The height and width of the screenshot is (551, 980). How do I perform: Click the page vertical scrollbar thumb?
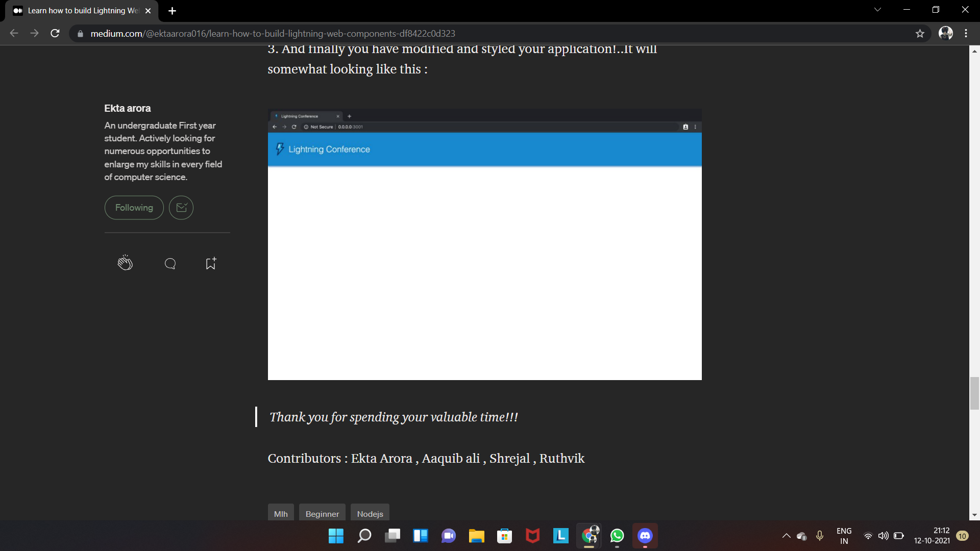point(974,393)
